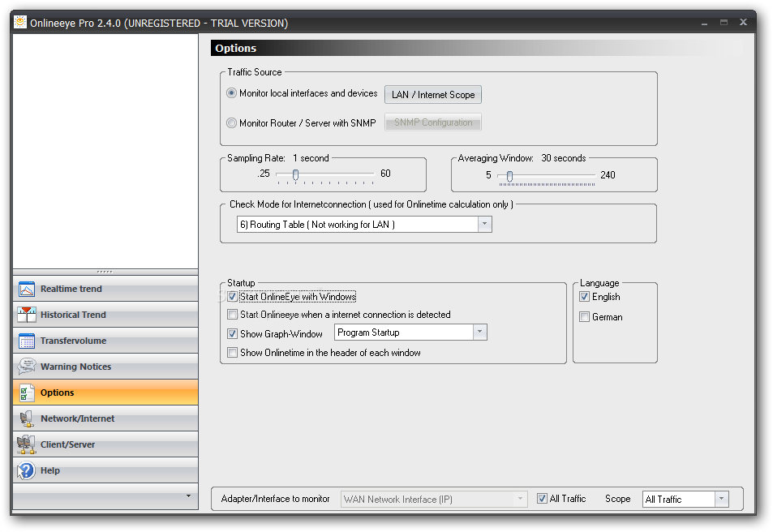
Task: Enable Start Onlineeye when internet connection detected
Action: coord(232,315)
